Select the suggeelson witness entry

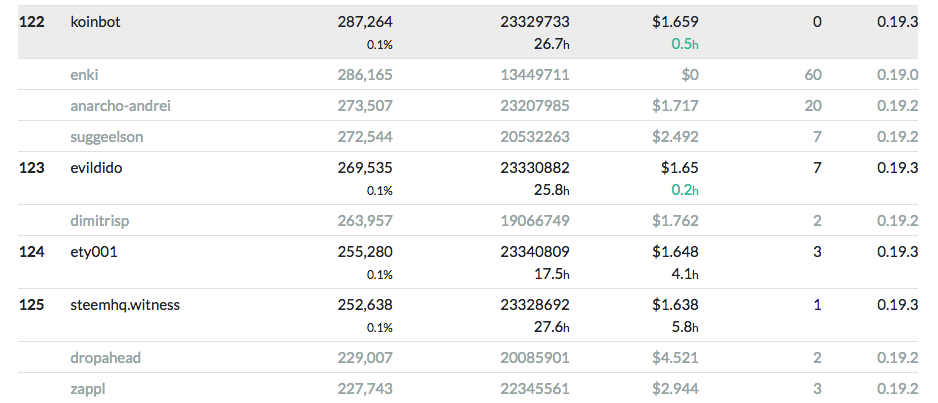coord(108,136)
